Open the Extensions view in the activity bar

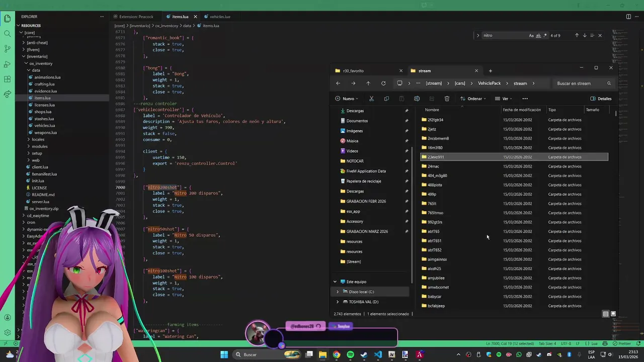click(7, 79)
